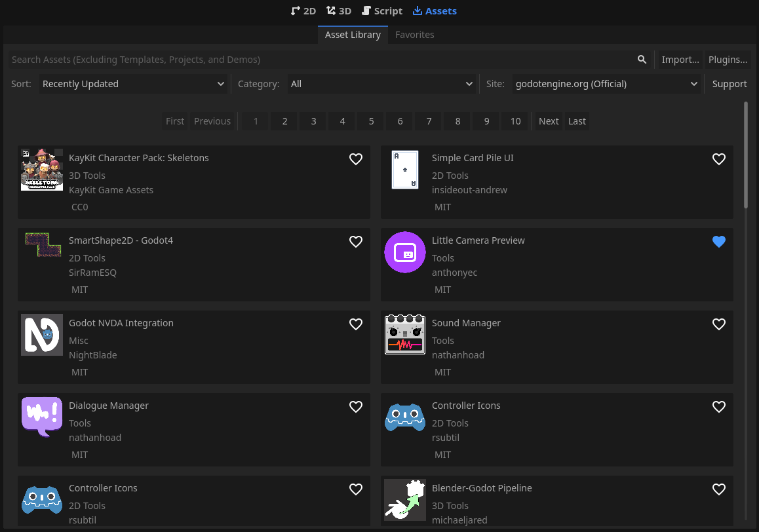Click the Dialogue Manager speech bubble icon

pos(42,417)
